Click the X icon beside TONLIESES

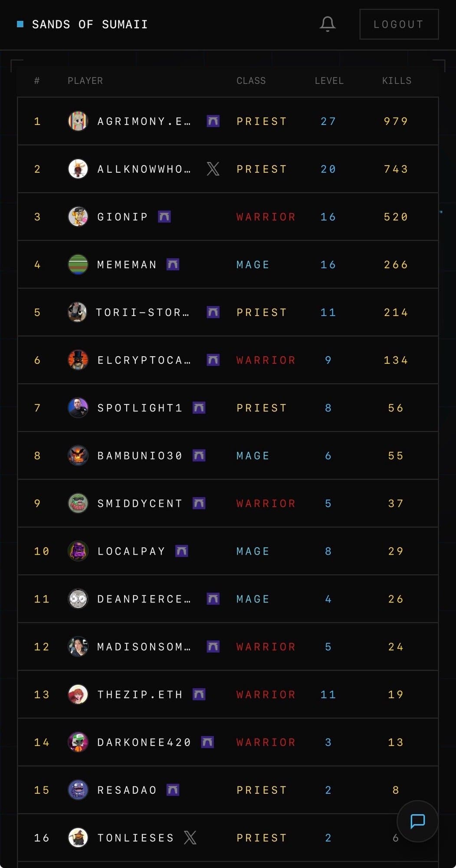tap(190, 838)
